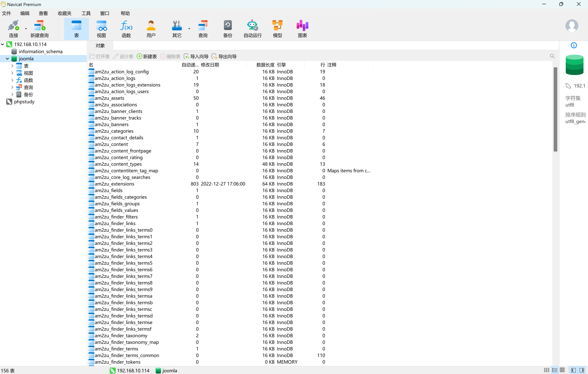
Task: Open the dropdown arrow next to 其它
Action: (x=189, y=29)
